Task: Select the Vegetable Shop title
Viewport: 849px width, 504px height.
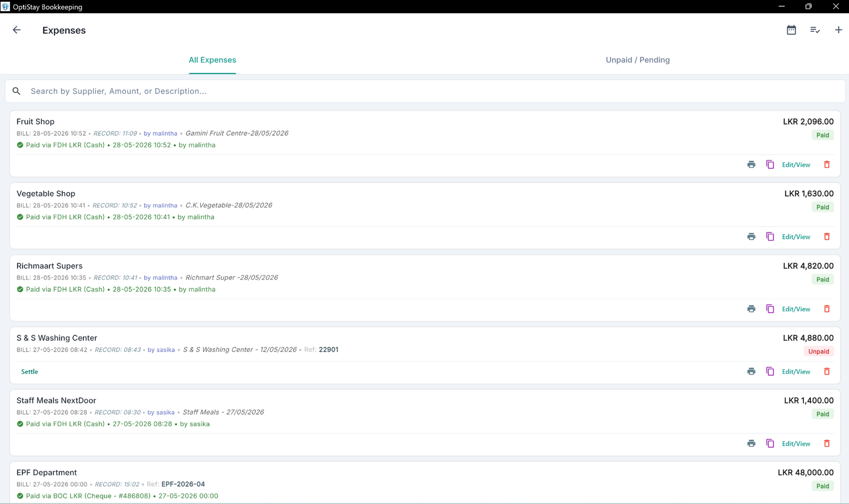Action: coord(46,194)
